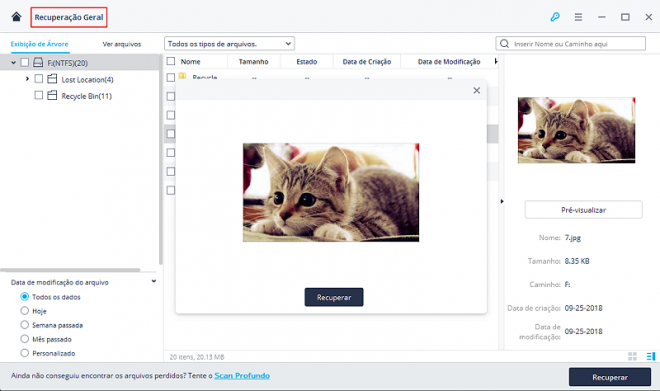Open the Scan Profundo link
The height and width of the screenshot is (391, 660).
click(x=242, y=375)
